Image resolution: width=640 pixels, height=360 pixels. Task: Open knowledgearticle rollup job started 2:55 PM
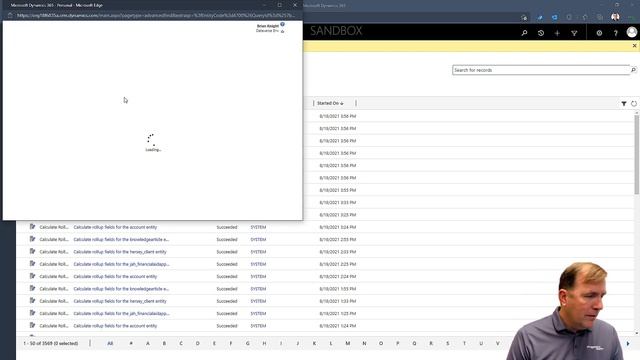click(x=121, y=240)
